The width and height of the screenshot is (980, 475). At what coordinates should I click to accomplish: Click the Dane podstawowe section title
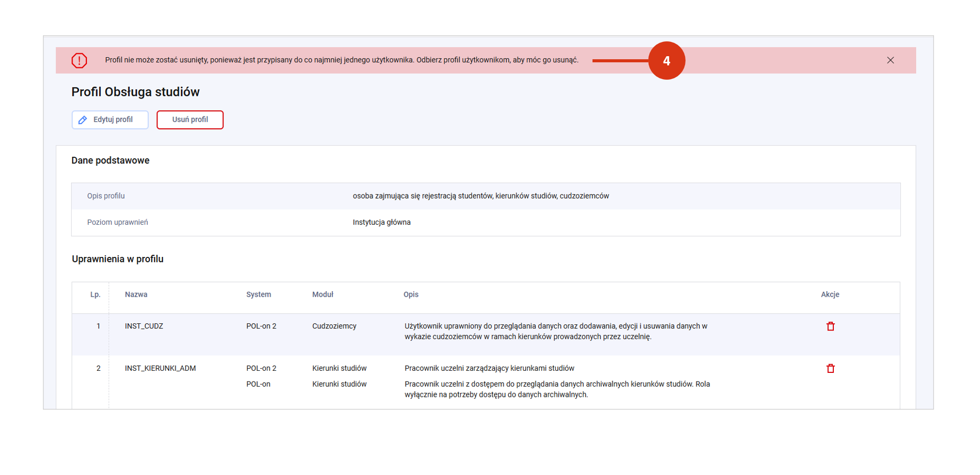pyautogui.click(x=110, y=160)
